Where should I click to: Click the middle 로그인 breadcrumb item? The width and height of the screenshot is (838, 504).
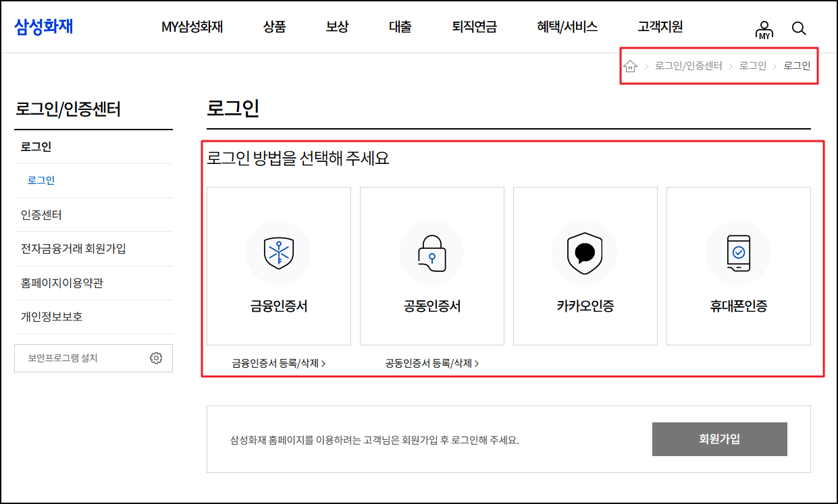point(752,66)
